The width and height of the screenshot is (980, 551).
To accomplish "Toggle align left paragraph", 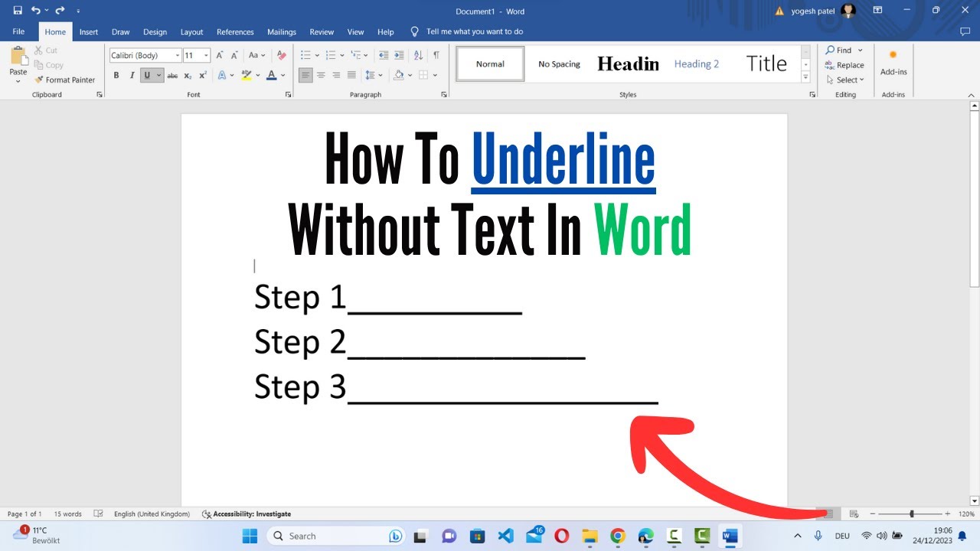I will [x=305, y=75].
